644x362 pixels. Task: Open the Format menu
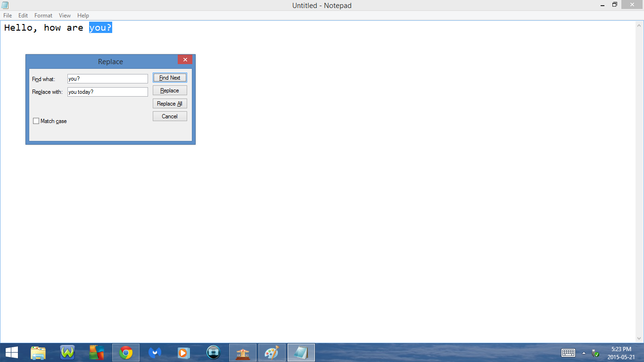tap(43, 15)
